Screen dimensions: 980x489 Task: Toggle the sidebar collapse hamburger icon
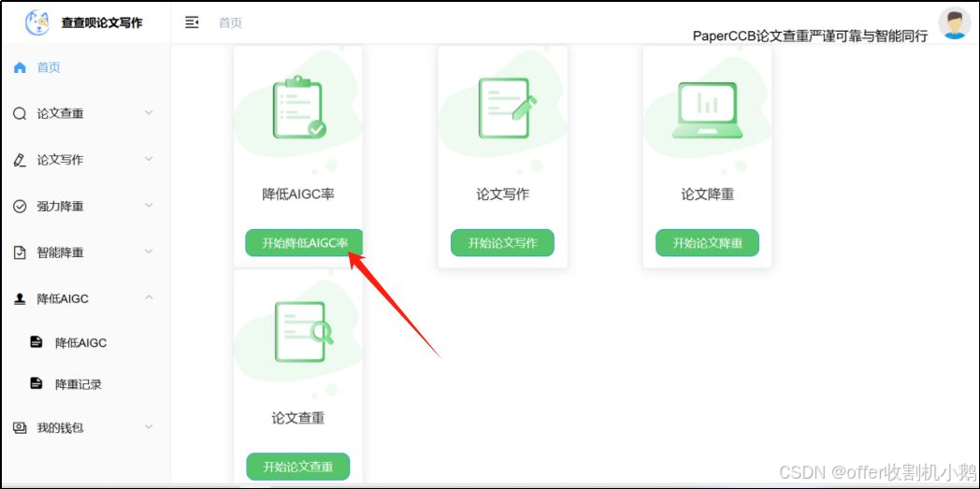192,23
